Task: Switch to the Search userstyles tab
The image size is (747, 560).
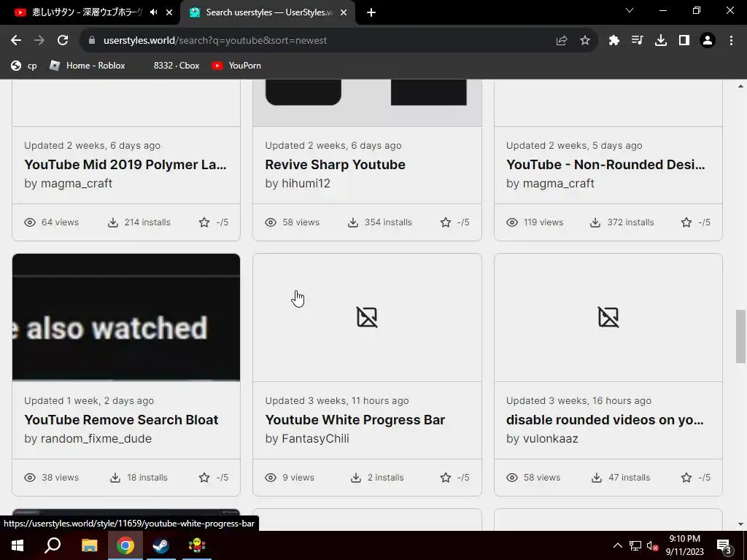Action: tap(268, 13)
